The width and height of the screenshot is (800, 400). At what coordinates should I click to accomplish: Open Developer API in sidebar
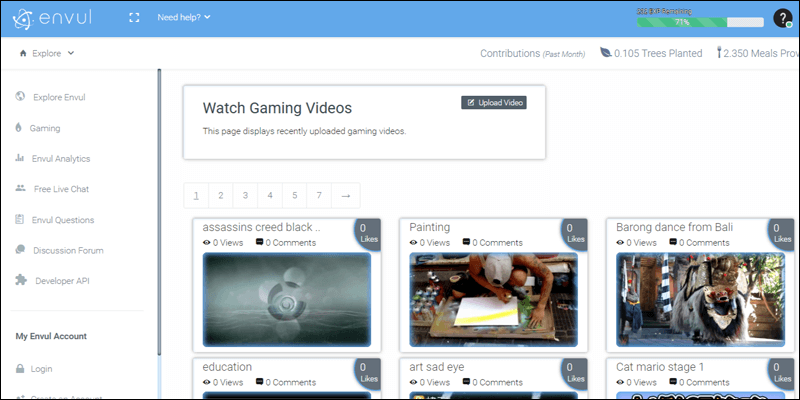coord(62,281)
